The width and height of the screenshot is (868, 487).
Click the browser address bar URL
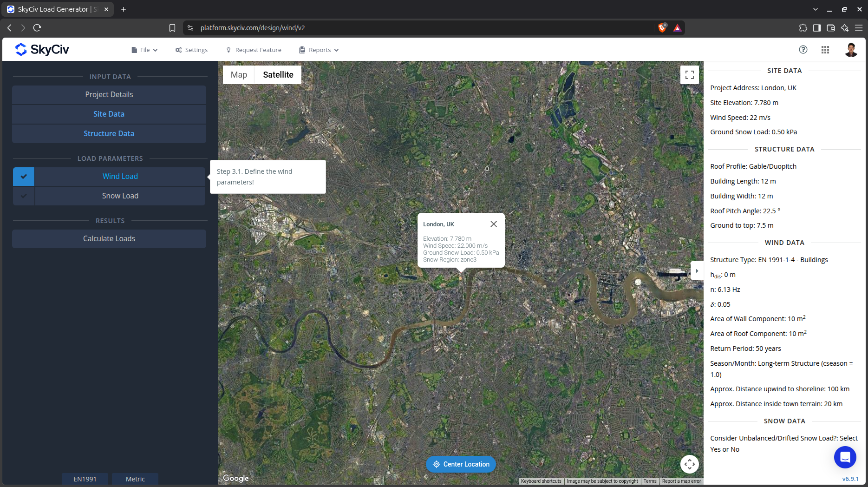coord(253,28)
